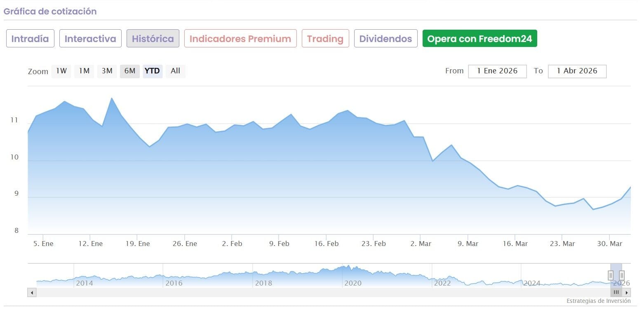Open the Dividendos tab
The image size is (644, 314).
tap(385, 39)
